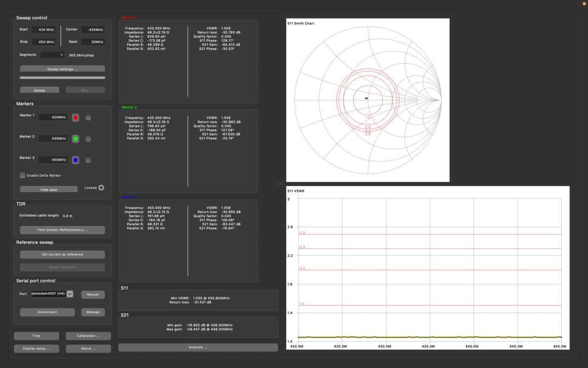The image size is (588, 368).
Task: Click the Sweep settings button
Action: click(62, 69)
